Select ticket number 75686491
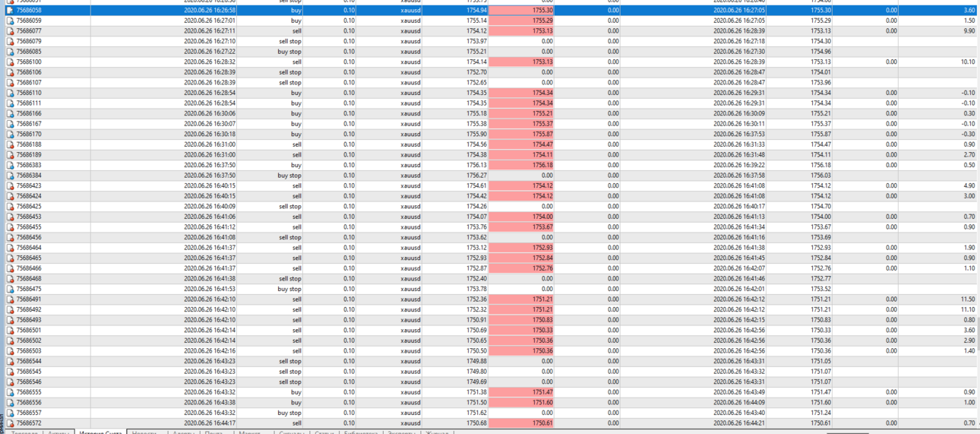Screen dimensions: 980x434 [x=29, y=299]
